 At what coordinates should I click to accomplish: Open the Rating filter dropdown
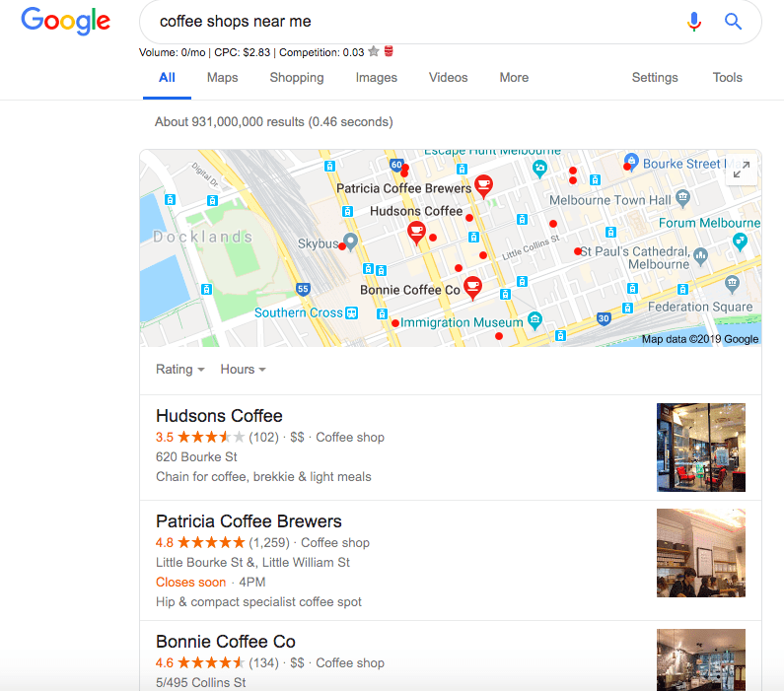tap(180, 370)
